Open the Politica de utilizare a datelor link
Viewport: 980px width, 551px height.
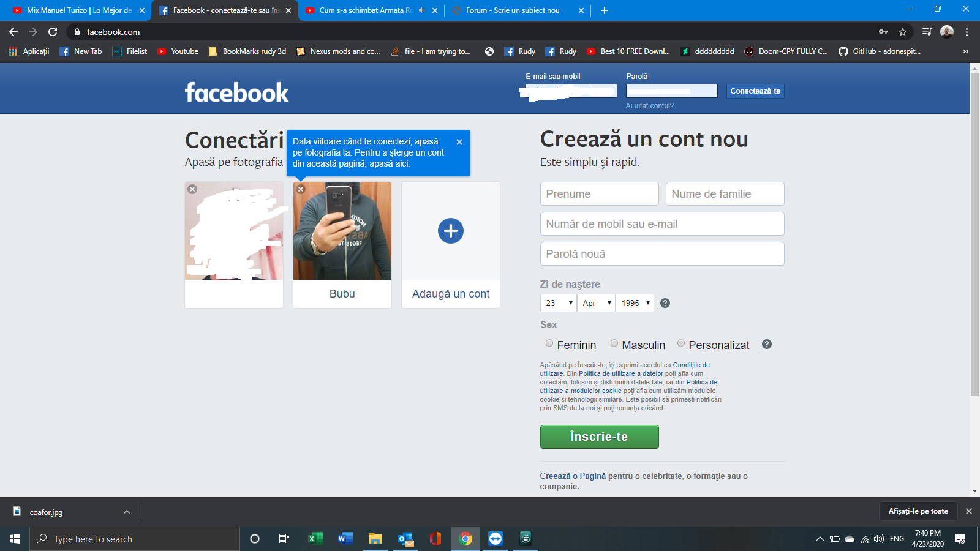point(621,373)
